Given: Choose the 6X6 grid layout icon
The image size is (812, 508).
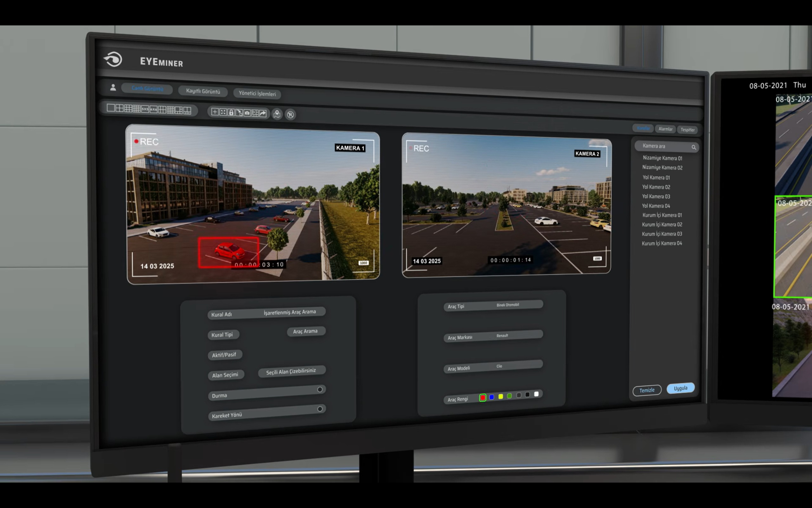Looking at the screenshot, I should coord(153,109).
